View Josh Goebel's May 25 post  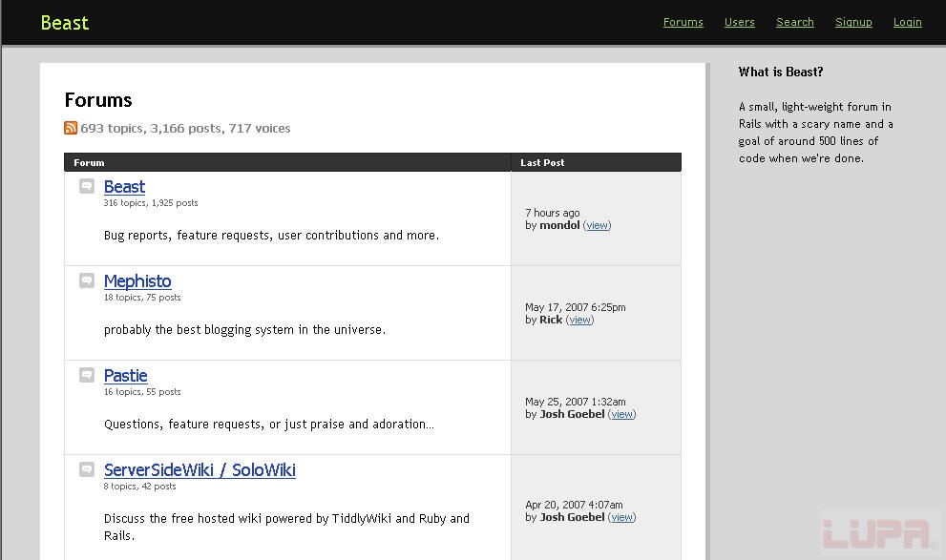[622, 414]
